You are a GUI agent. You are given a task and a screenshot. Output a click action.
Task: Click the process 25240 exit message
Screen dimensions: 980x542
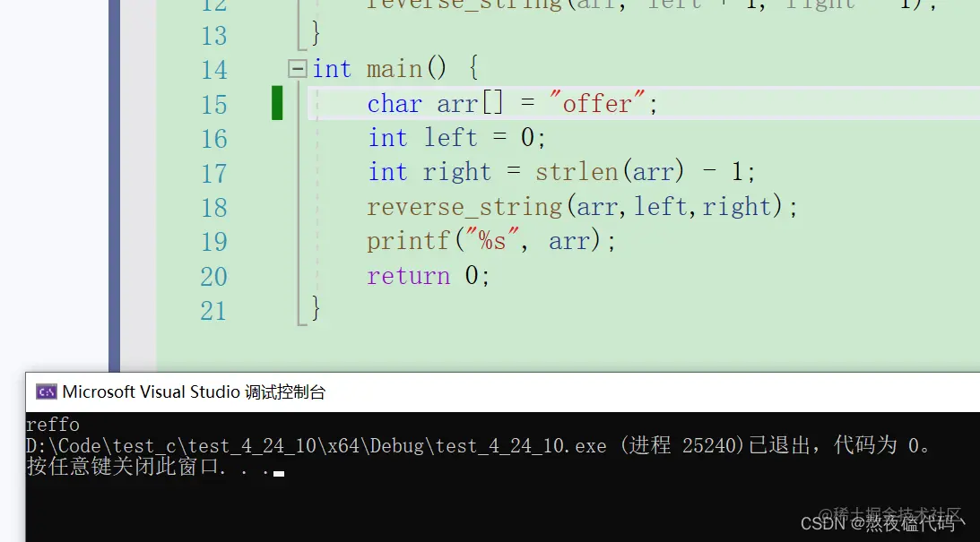(775, 446)
